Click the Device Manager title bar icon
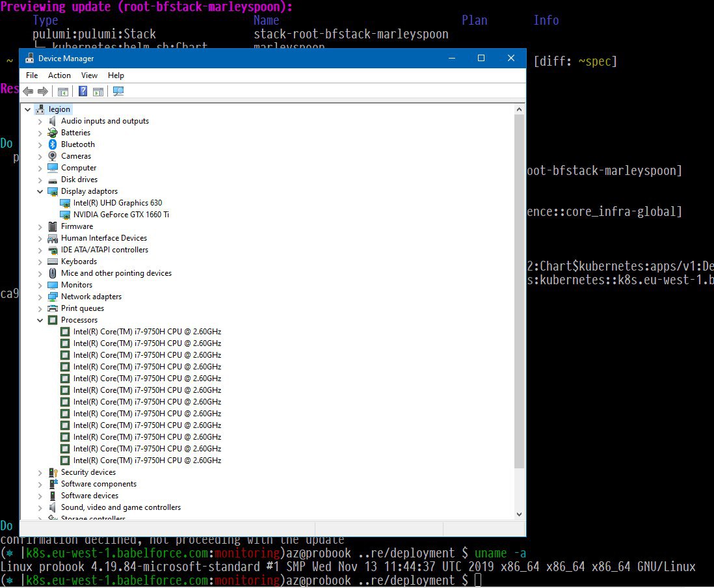This screenshot has height=588, width=714. coord(30,59)
